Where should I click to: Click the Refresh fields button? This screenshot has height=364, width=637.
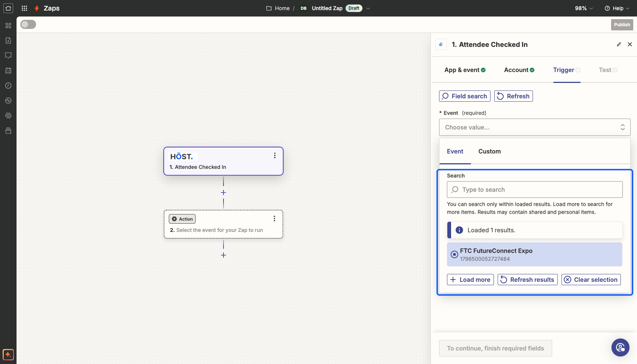click(x=513, y=96)
